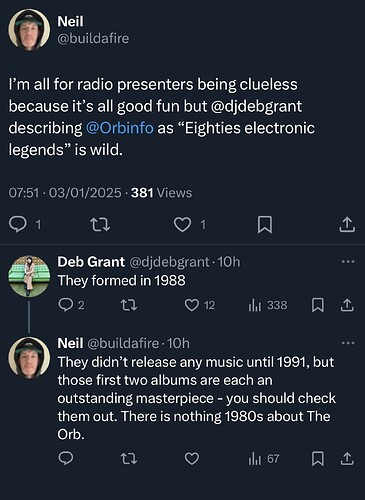Open Neil's profile picture at top
The image size is (365, 500).
(29, 29)
